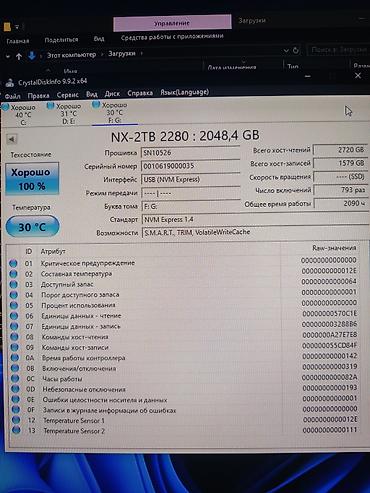Click the status icon of row 01
Viewport: 370px width, 493px height.
click(x=13, y=263)
